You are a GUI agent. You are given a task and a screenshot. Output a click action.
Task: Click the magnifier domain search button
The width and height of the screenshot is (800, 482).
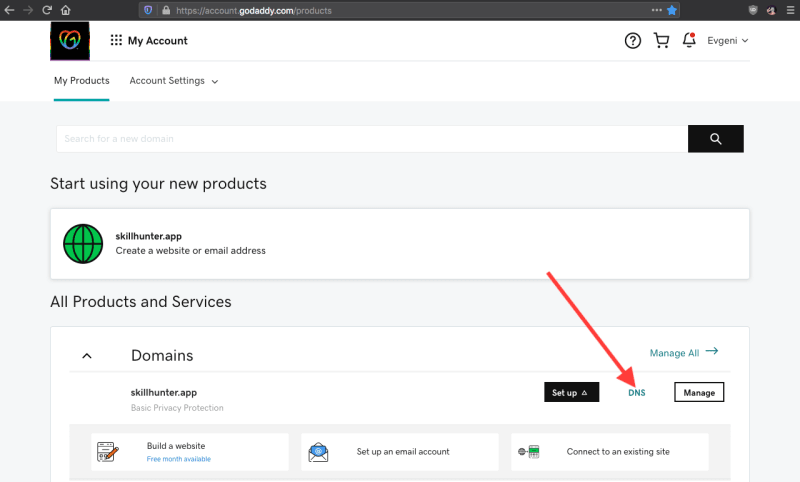[x=715, y=139]
